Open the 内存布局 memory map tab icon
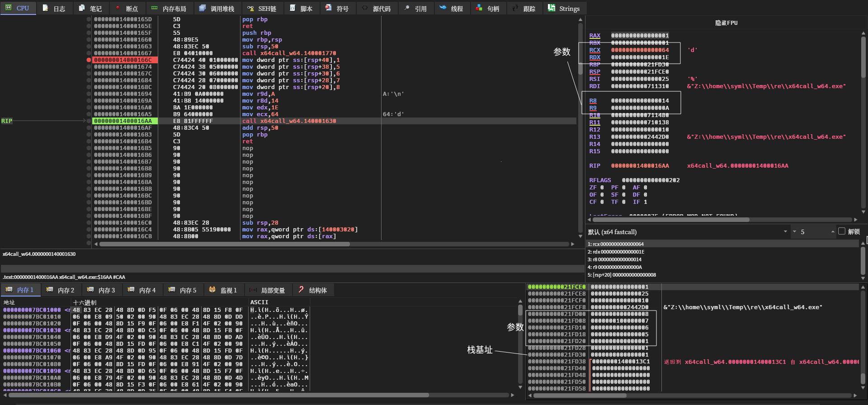The width and height of the screenshot is (868, 405). pos(154,8)
